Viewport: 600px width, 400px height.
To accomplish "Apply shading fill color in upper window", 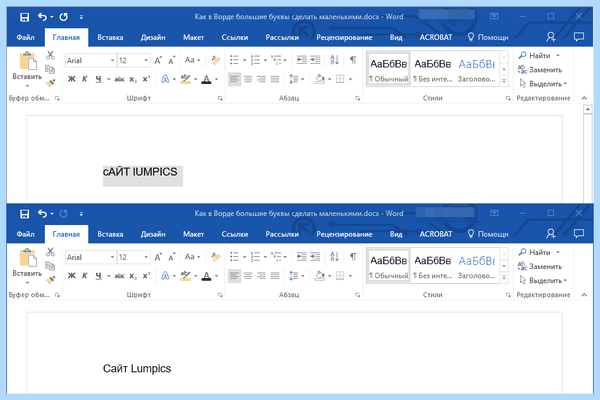I will 320,79.
